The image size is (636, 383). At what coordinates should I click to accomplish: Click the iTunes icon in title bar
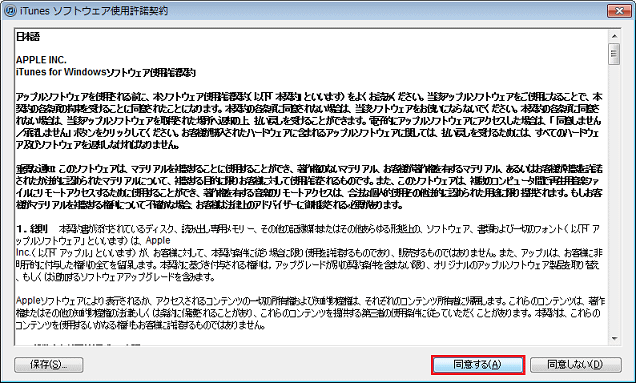click(x=10, y=11)
